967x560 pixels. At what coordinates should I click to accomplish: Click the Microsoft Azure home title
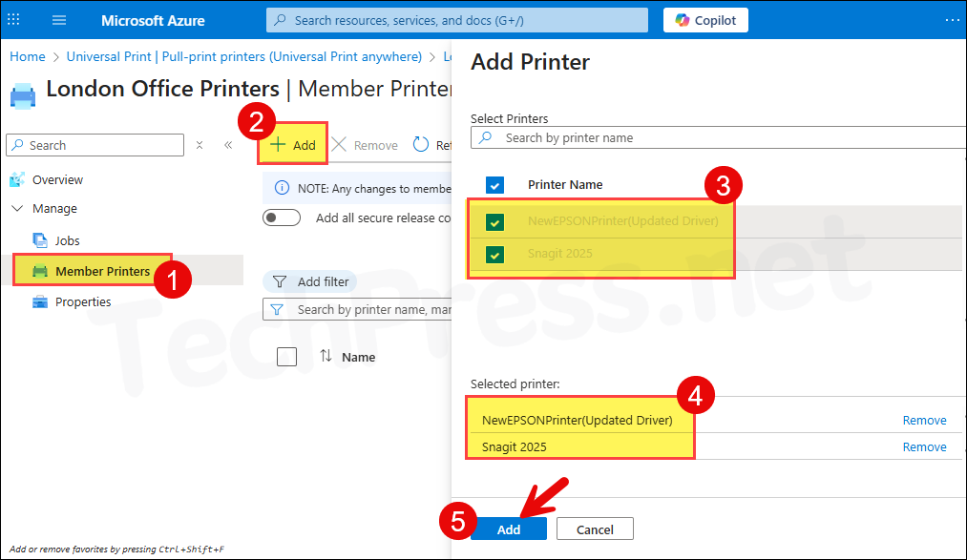(x=153, y=20)
